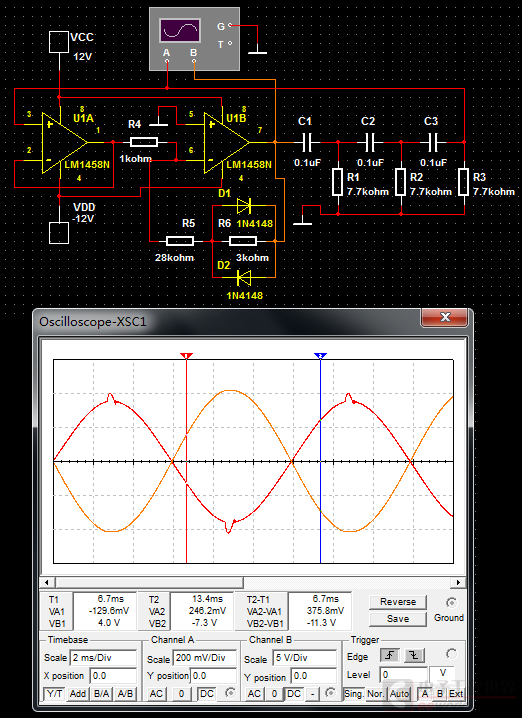The height and width of the screenshot is (718, 522).
Task: Click the blue T2 cursor marker
Action: (x=320, y=356)
